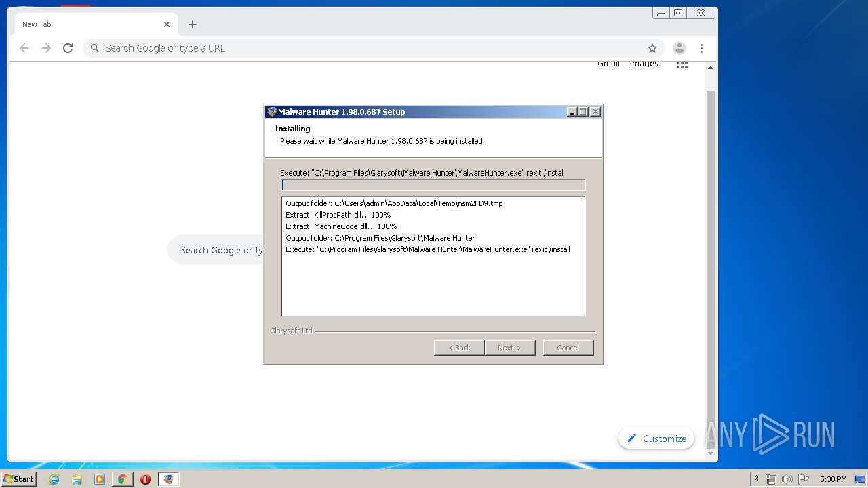Open the Chrome three-dot menu

click(701, 48)
